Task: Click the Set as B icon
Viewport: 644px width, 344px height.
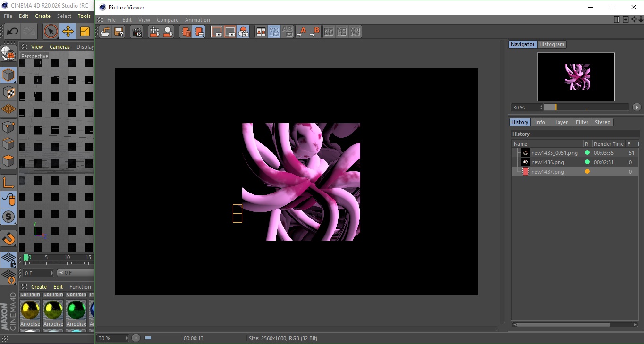Action: (314, 32)
